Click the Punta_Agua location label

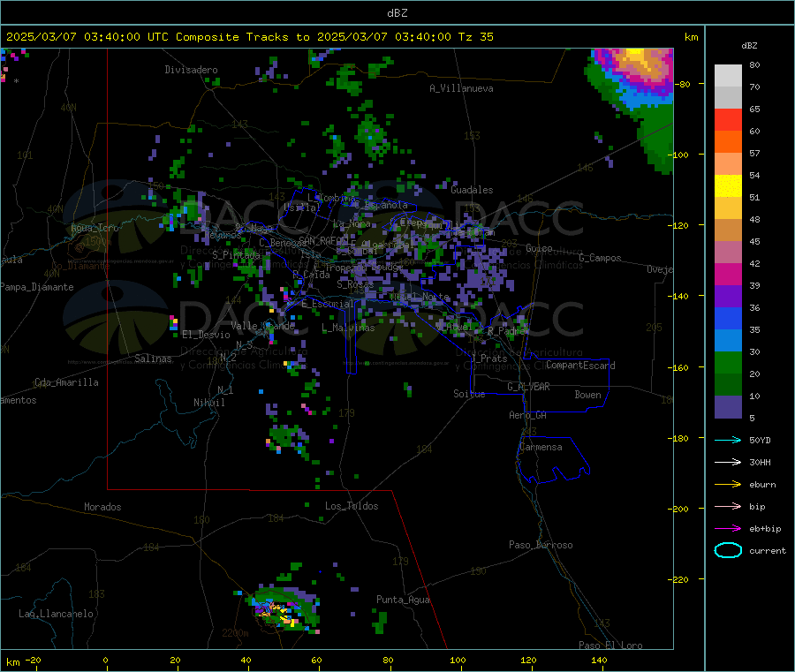403,600
